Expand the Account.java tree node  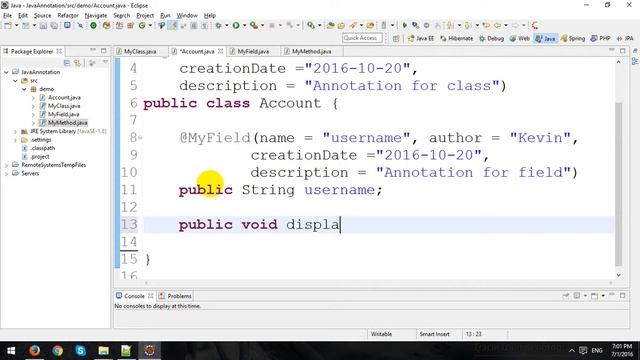(33, 98)
